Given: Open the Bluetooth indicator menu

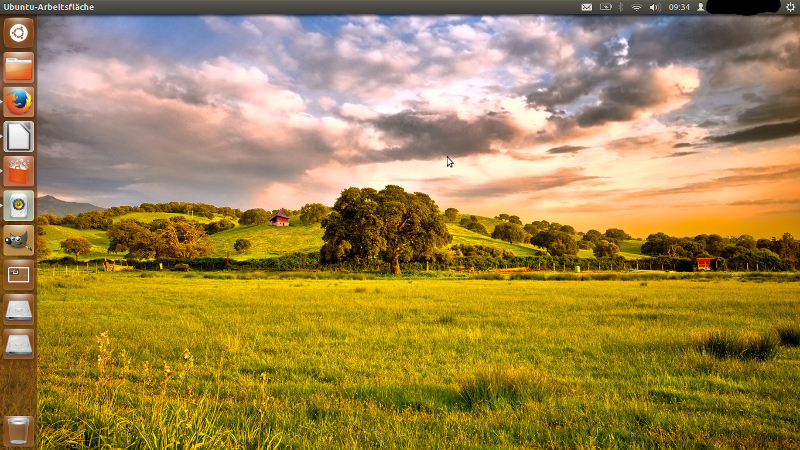Looking at the screenshot, I should 621,7.
